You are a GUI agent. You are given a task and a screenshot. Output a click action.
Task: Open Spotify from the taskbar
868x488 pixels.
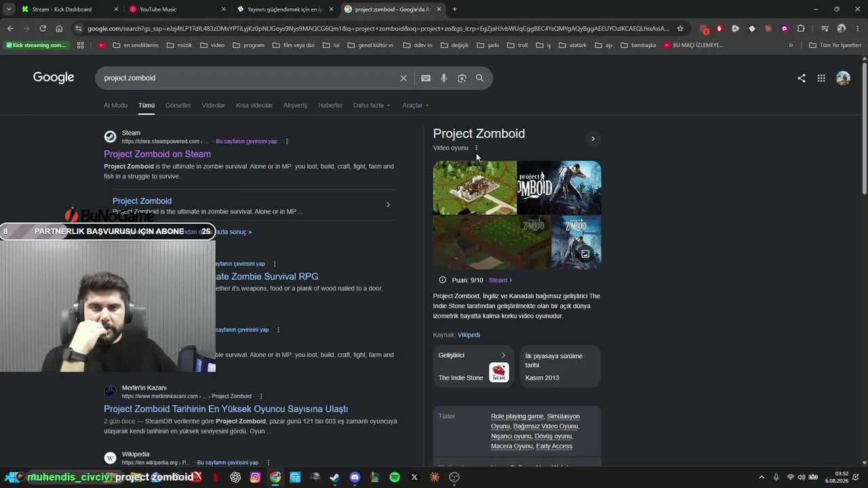(x=395, y=477)
